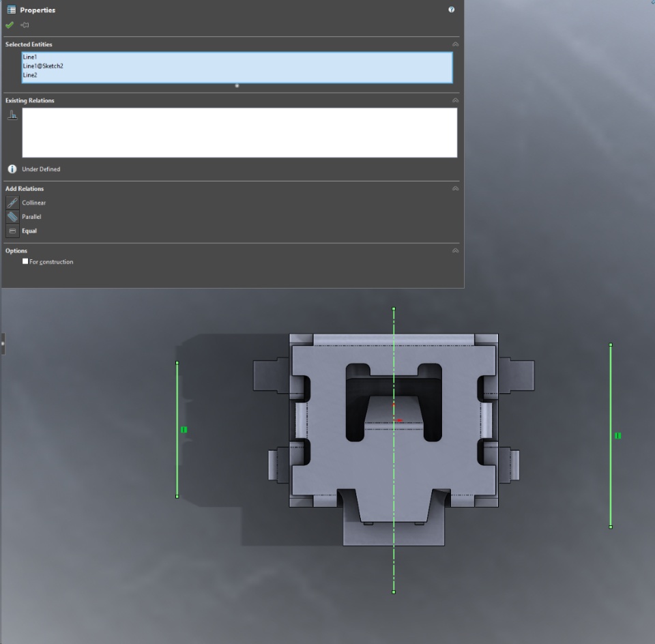
Task: Select Line2 in Selected Entities list
Action: (29, 75)
